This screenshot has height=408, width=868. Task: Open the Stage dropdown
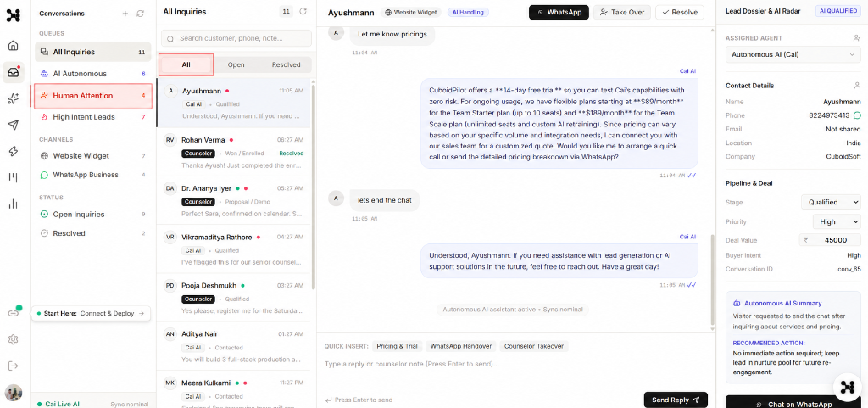(831, 202)
